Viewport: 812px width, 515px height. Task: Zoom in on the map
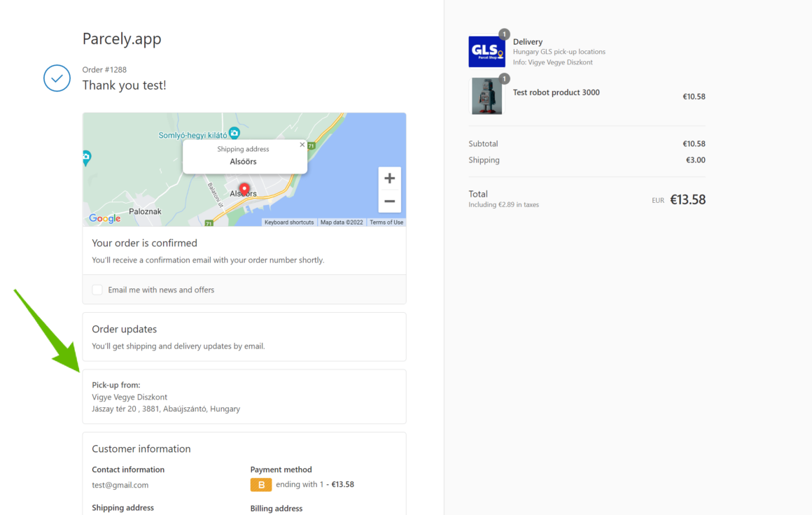(x=389, y=178)
